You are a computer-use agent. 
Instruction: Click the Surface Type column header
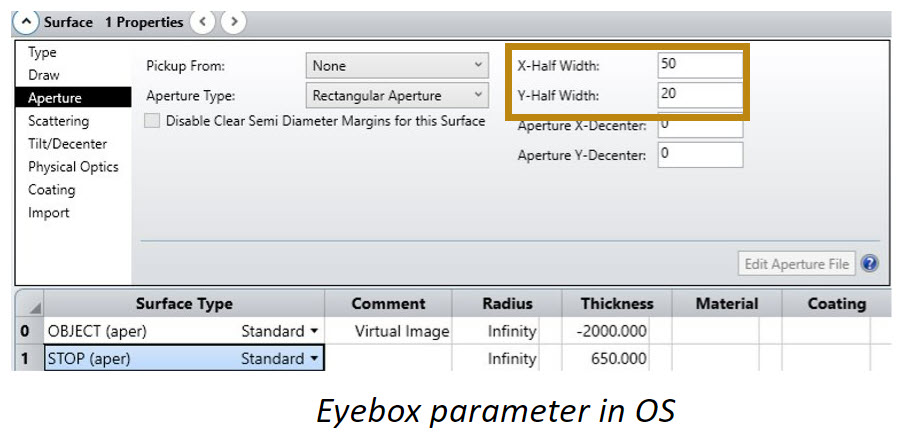184,303
